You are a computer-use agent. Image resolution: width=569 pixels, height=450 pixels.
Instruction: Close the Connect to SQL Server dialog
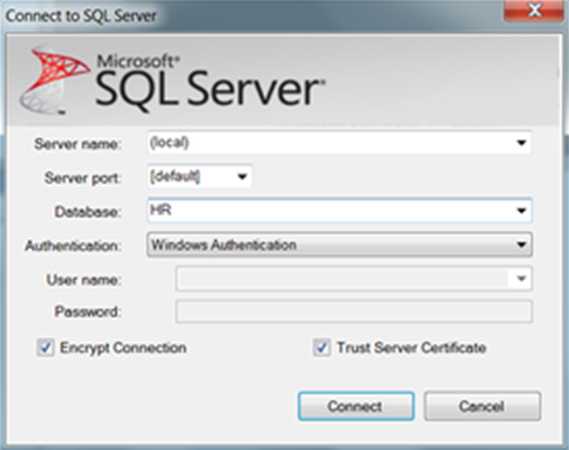tap(535, 11)
